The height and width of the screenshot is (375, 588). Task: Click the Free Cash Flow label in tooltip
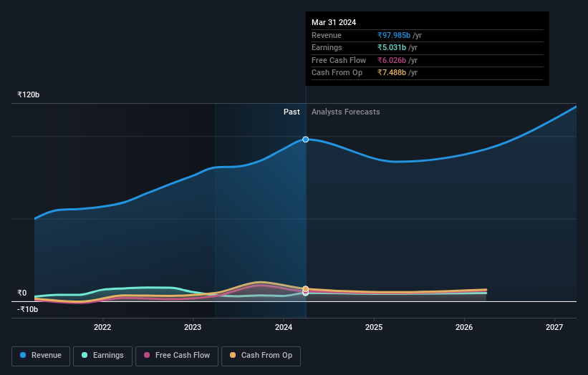point(339,60)
